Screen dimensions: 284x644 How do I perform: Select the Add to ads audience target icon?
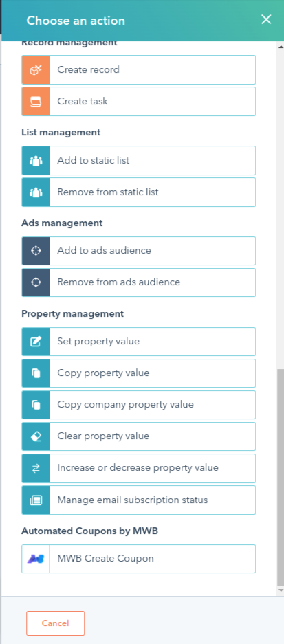point(36,251)
